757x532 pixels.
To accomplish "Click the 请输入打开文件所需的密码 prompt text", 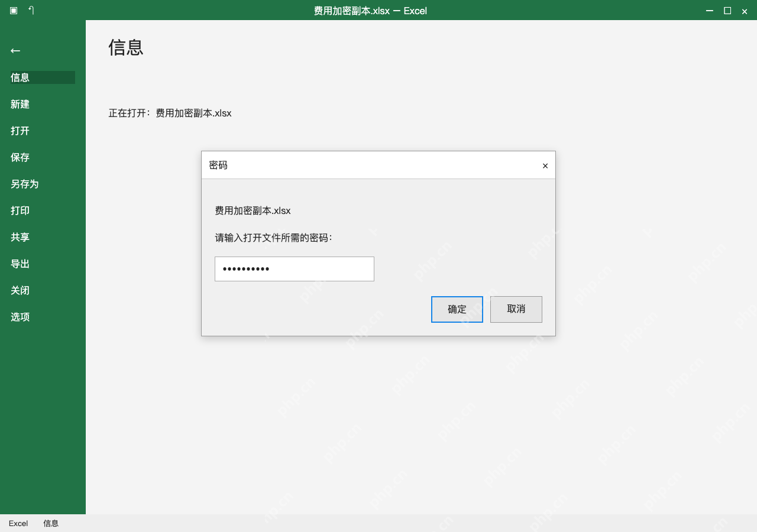I will (x=273, y=238).
